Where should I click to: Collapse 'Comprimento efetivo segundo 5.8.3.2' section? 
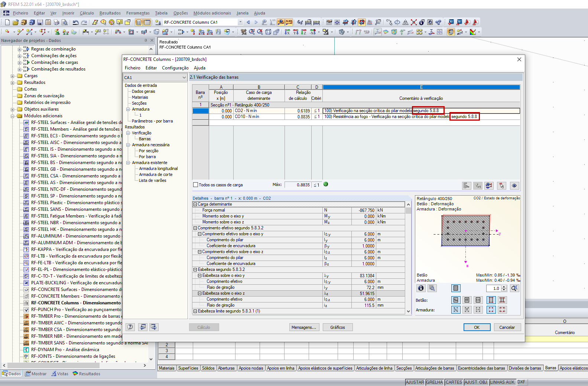(195, 228)
